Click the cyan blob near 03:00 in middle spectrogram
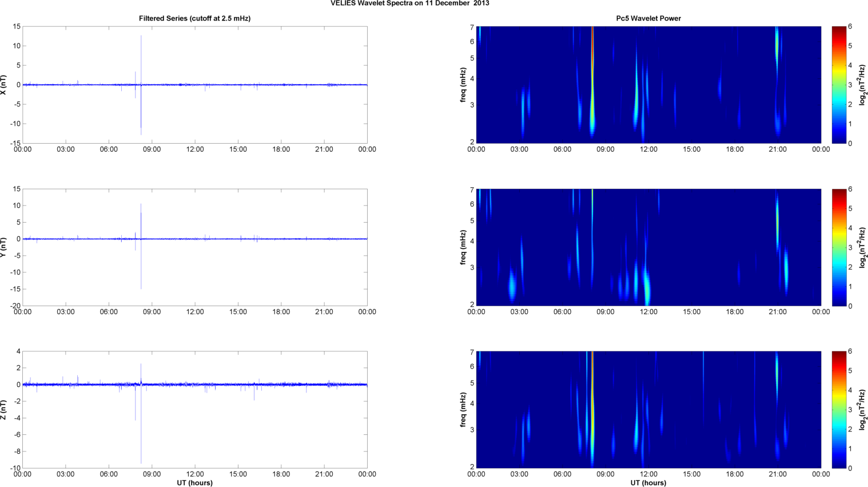 coord(512,284)
